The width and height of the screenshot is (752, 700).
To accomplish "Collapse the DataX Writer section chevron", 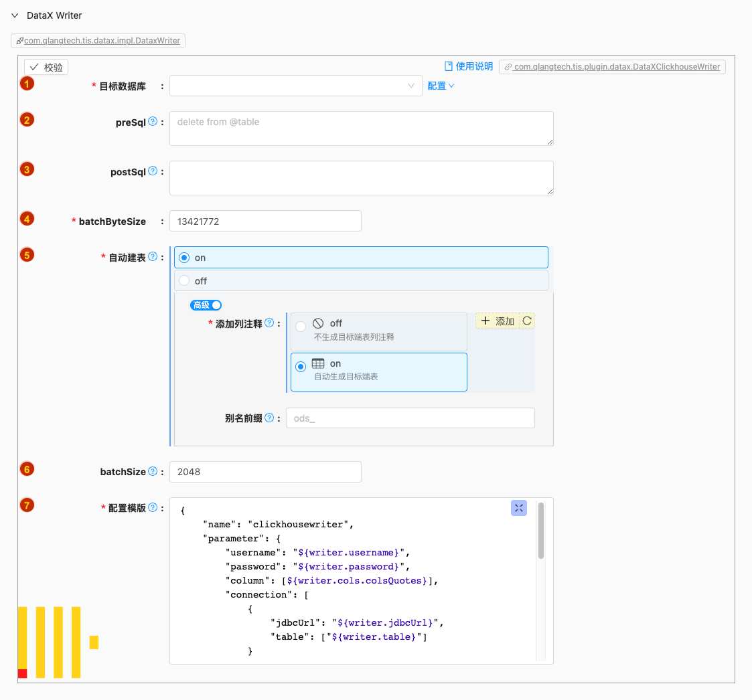I will tap(15, 15).
